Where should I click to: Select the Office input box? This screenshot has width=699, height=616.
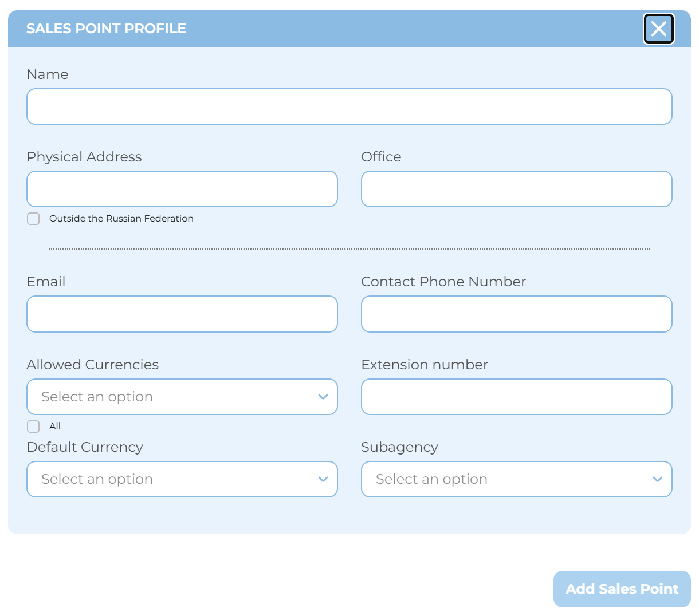[x=516, y=189]
